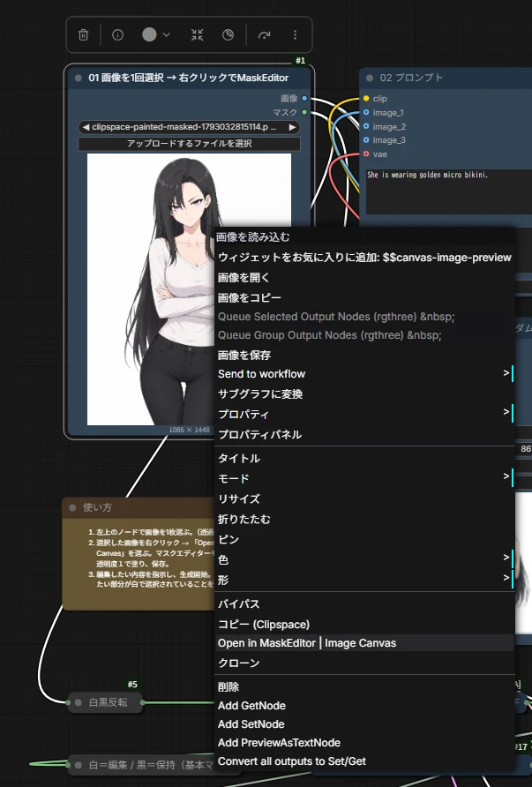532x787 pixels.
Task: Click the clip input slot
Action: tap(366, 99)
